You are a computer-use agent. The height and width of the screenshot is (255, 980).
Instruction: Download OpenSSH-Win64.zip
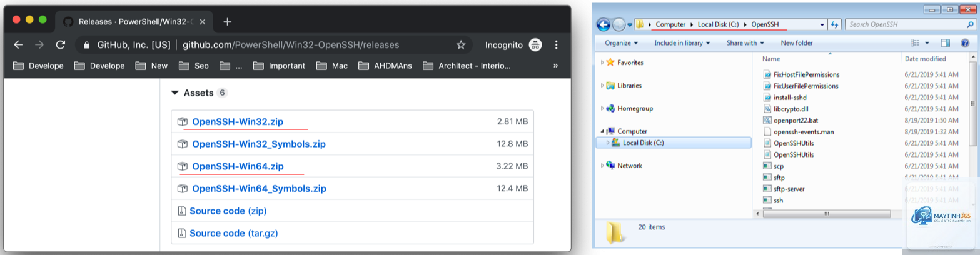tap(238, 166)
